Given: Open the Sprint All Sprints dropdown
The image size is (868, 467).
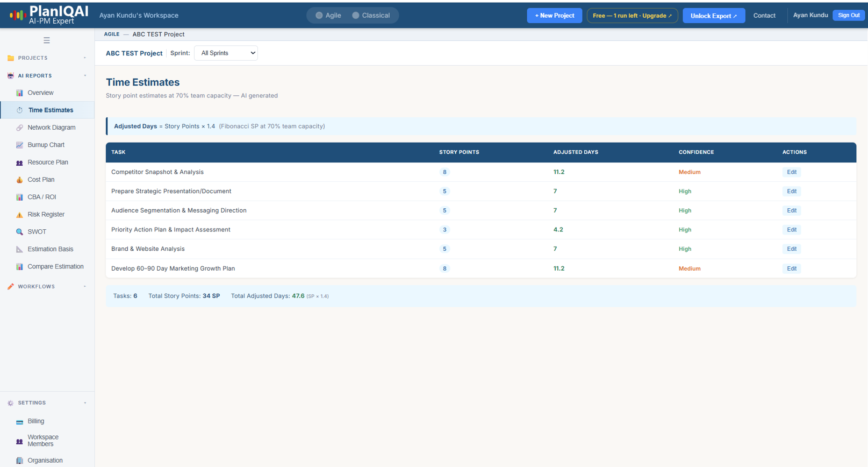Looking at the screenshot, I should (x=226, y=53).
